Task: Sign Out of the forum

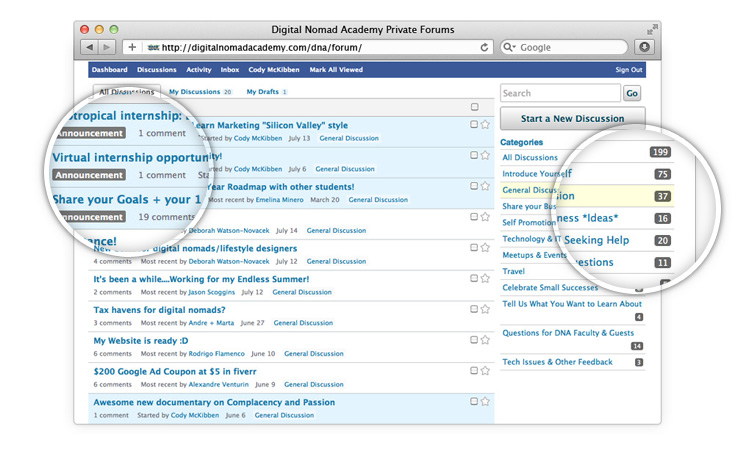Action: tap(629, 70)
